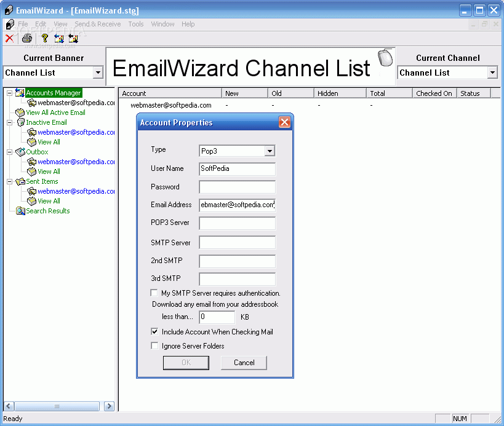Select View All Active Email tree item

55,112
